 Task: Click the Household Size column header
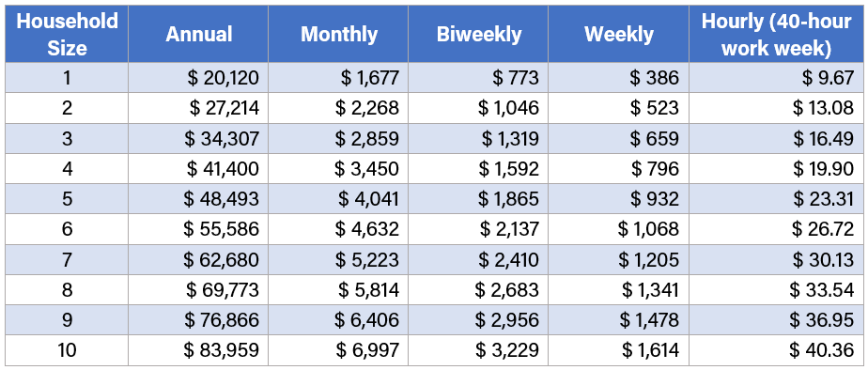67,34
